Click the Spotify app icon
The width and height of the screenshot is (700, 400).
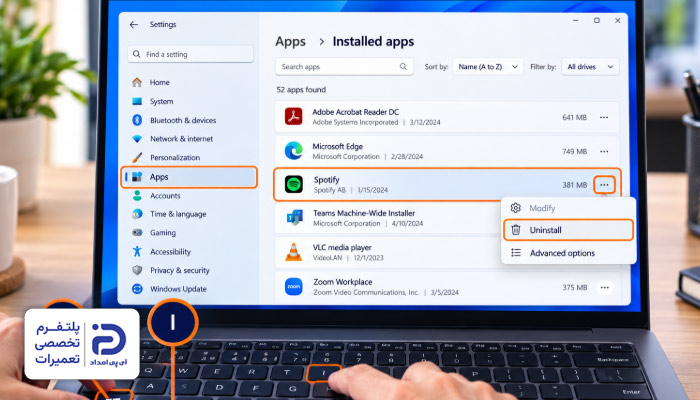coord(294,184)
